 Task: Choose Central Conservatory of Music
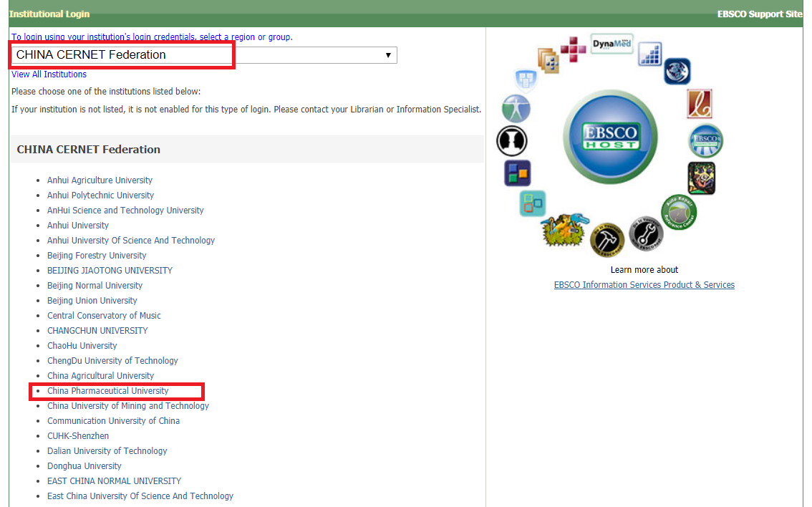pyautogui.click(x=104, y=316)
